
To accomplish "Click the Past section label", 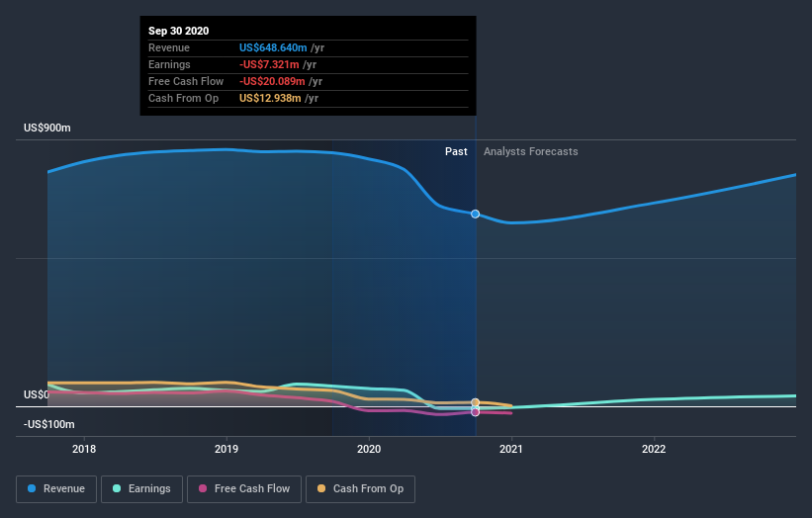I will click(456, 151).
